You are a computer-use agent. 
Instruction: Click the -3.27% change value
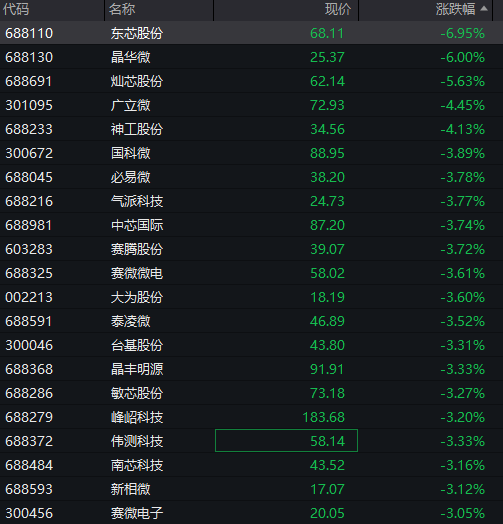click(462, 393)
